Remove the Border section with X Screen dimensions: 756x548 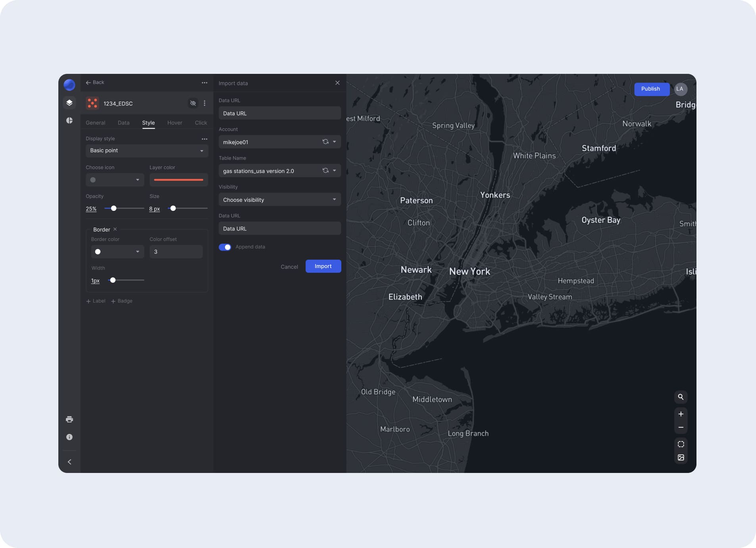(115, 229)
